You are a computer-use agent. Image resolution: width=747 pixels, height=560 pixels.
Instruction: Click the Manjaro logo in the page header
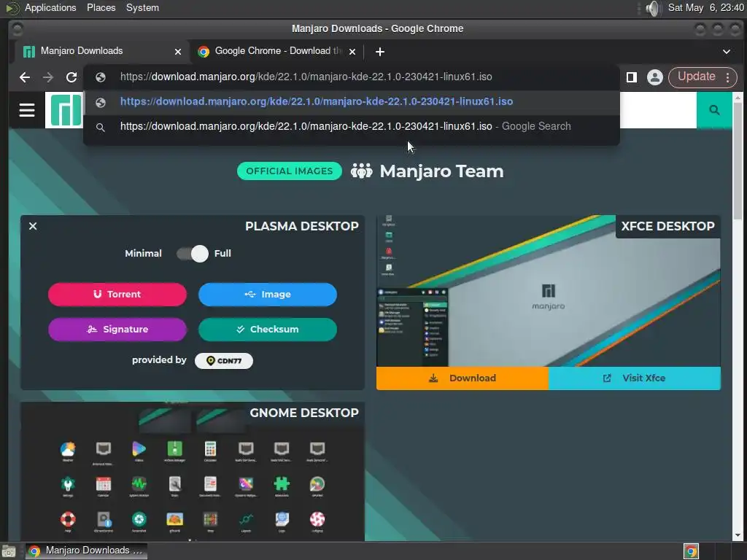(66, 110)
